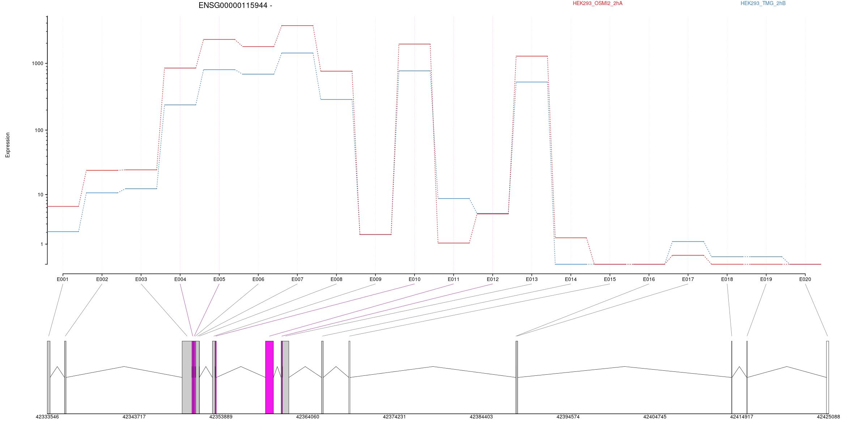The width and height of the screenshot is (868, 434).
Task: Select exon label E001
Action: (x=63, y=279)
